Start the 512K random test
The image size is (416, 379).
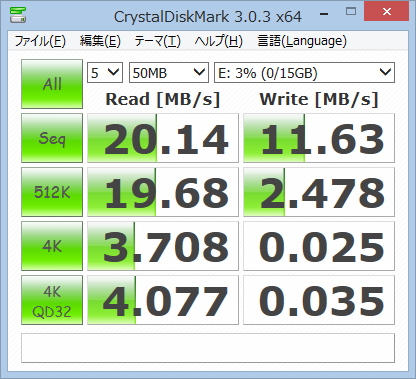click(52, 192)
